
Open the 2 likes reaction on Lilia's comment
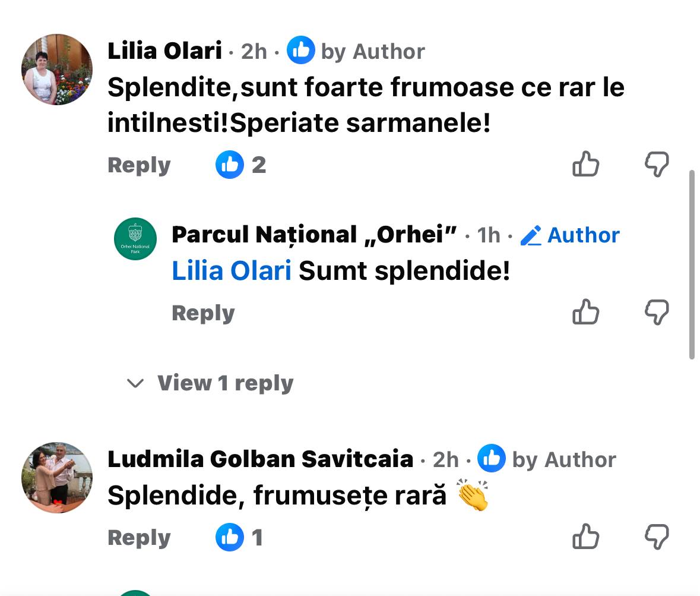[240, 165]
